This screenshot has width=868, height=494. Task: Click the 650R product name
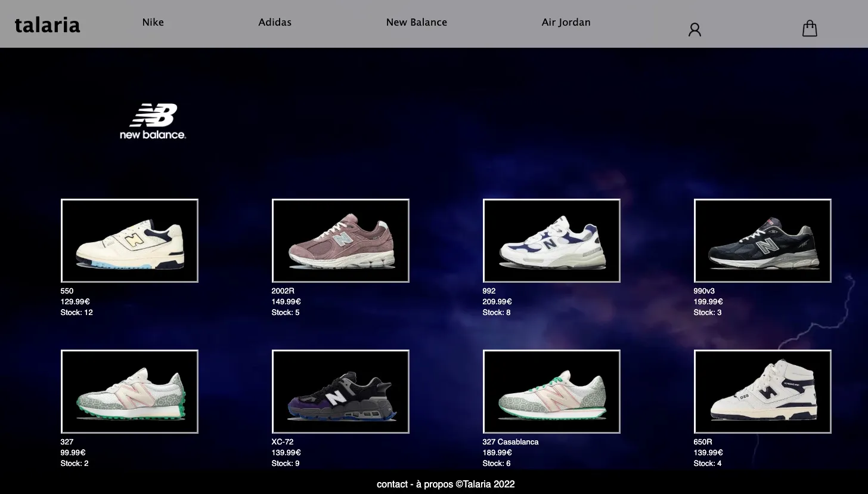pyautogui.click(x=703, y=442)
